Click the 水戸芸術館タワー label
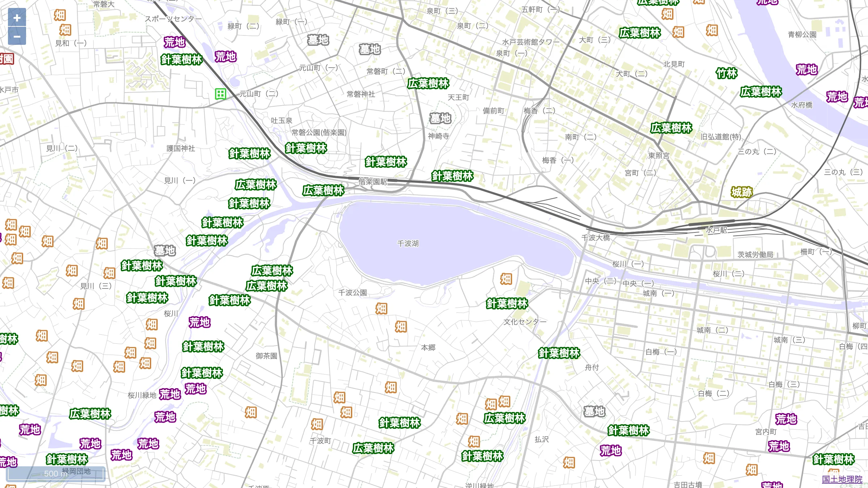 (530, 42)
